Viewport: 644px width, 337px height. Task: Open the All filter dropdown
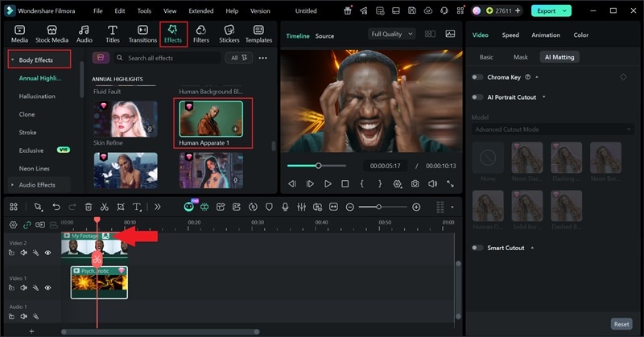click(238, 58)
